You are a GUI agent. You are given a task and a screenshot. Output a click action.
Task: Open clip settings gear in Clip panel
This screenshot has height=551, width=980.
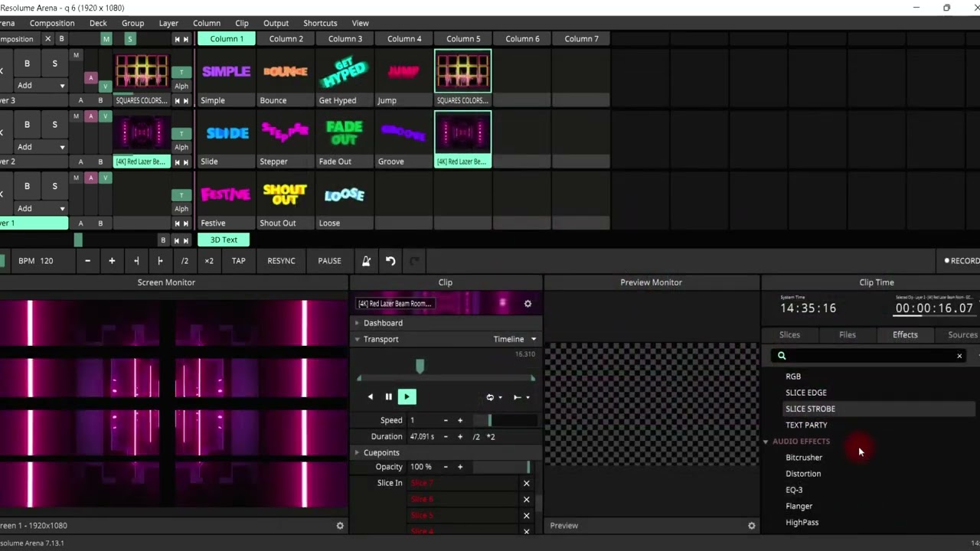528,304
